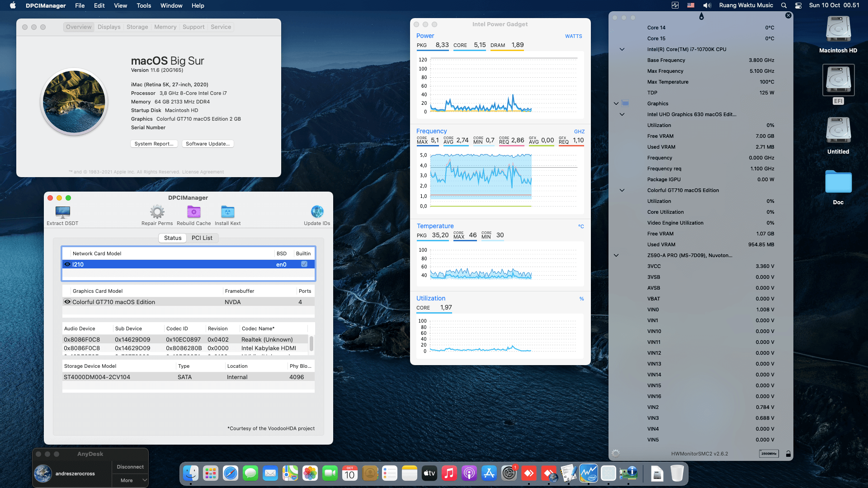Click the Update IDs globe icon
Viewport: 868px width, 488px height.
coord(317,211)
